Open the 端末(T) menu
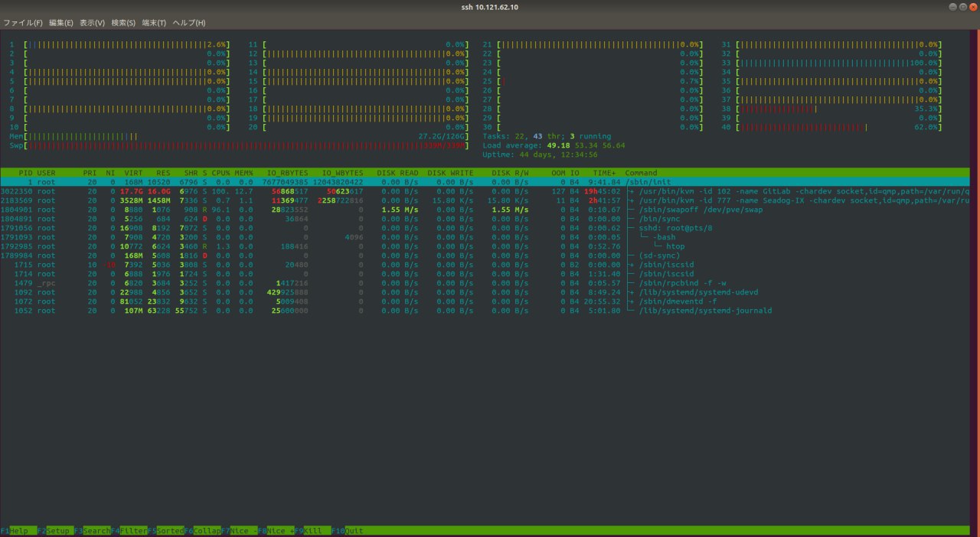The image size is (980, 537). click(x=155, y=23)
